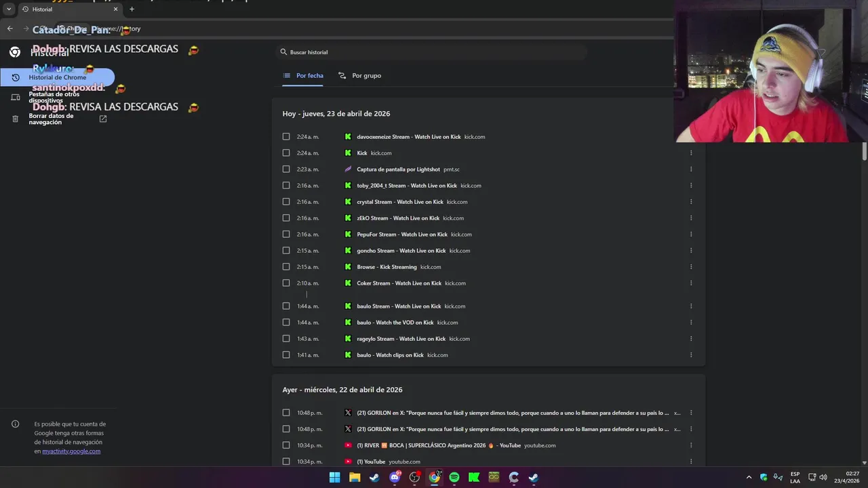Viewport: 868px width, 488px height.
Task: Click the Kick favicon of Browse - Kick Streaming
Action: tap(348, 267)
